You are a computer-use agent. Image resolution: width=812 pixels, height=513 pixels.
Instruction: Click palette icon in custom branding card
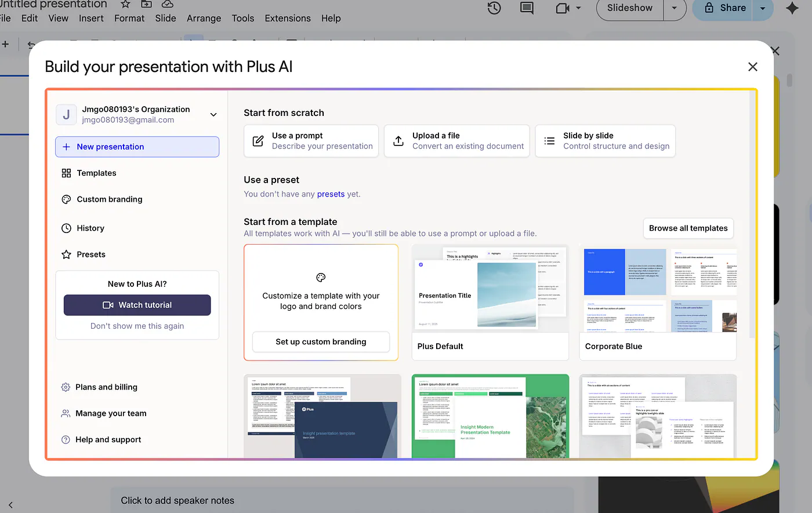tap(321, 277)
